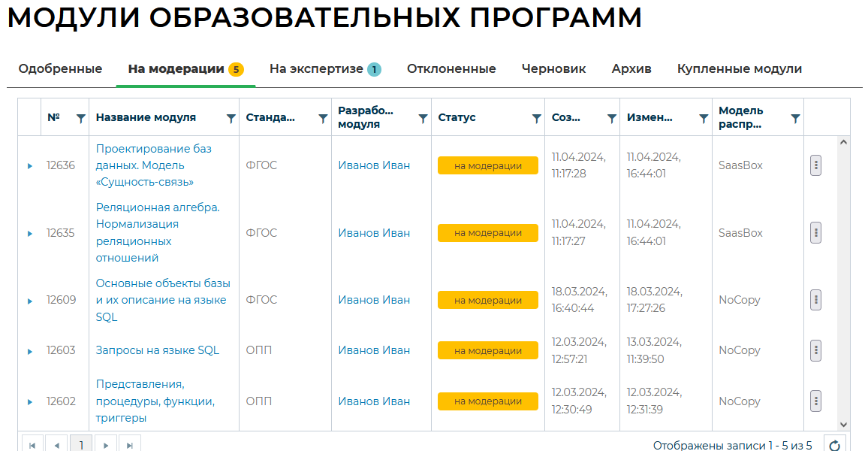Screen dimensions: 868x451
Task: Refresh the table with reload icon
Action: click(834, 444)
